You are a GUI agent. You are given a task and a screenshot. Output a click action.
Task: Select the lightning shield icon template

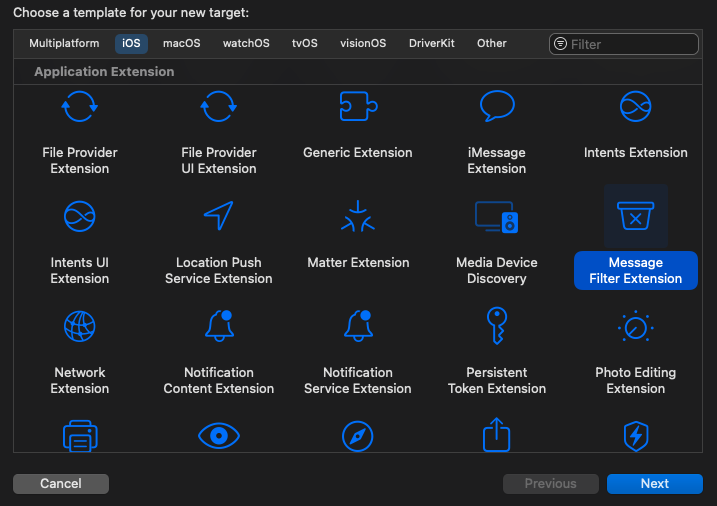coord(636,436)
